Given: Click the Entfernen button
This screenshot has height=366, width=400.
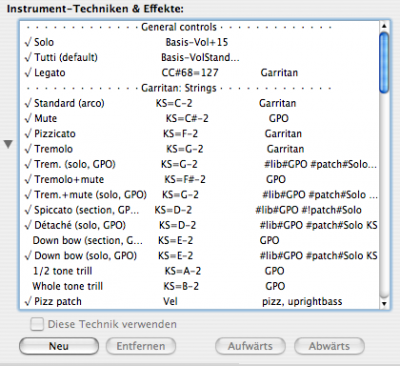Looking at the screenshot, I should pyautogui.click(x=141, y=346).
